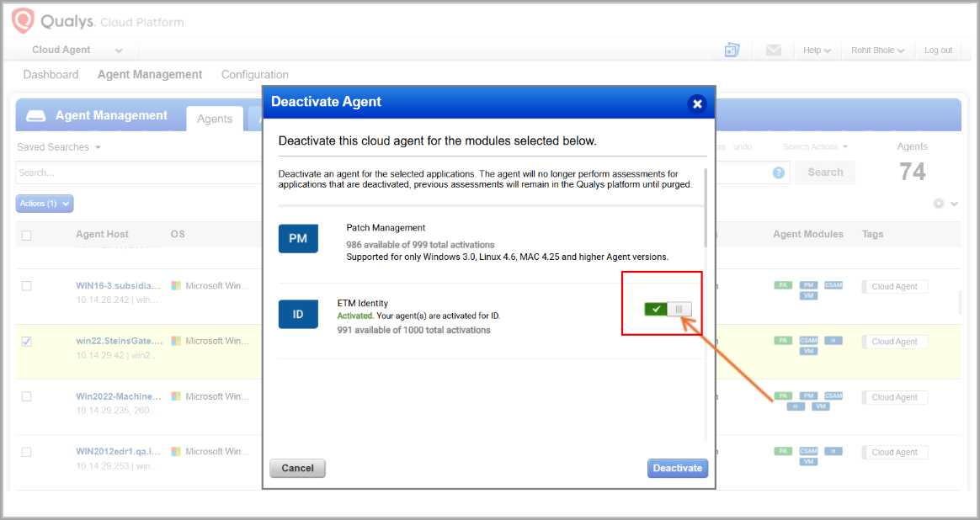Viewport: 980px width, 520px height.
Task: Click '986 available of 999 total activations'
Action: [420, 244]
